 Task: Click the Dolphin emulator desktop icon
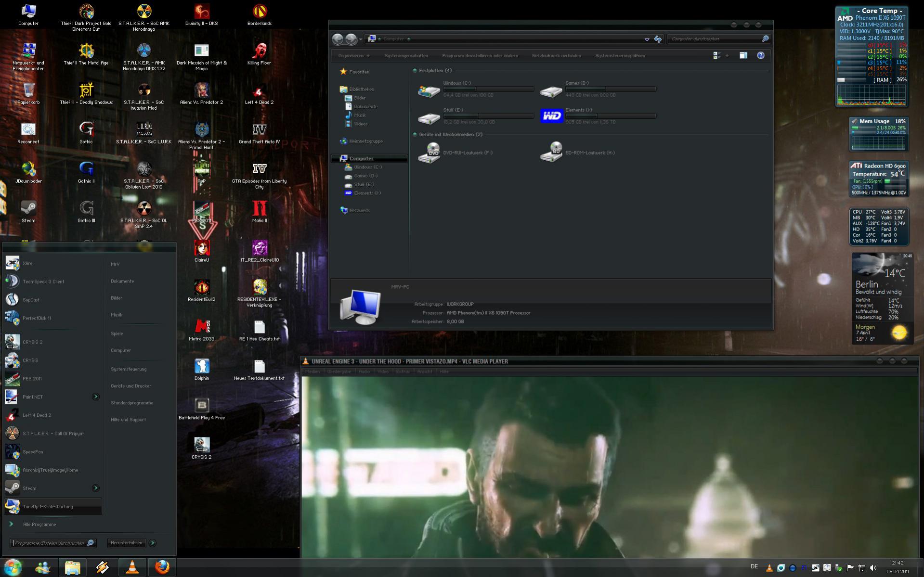pos(202,370)
